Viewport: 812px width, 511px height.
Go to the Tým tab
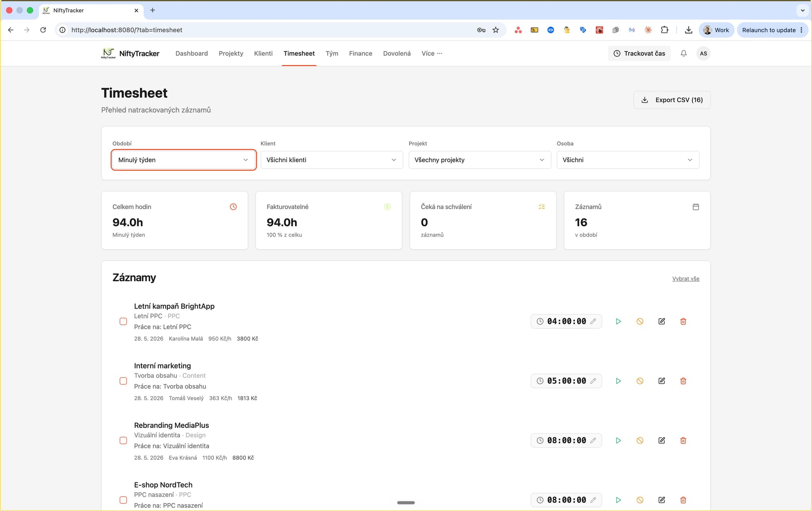(x=332, y=54)
